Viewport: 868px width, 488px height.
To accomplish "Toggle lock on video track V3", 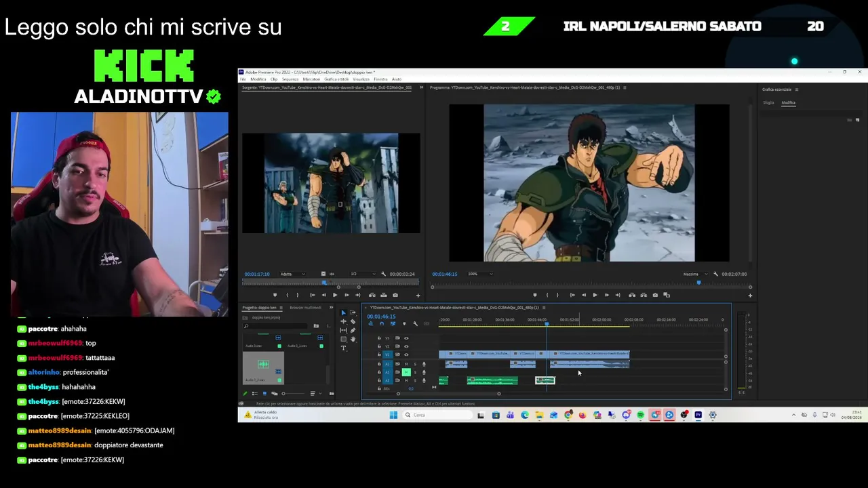I will click(379, 338).
